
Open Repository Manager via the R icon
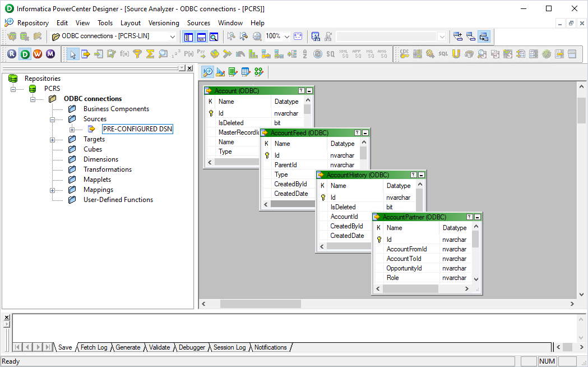pyautogui.click(x=11, y=54)
